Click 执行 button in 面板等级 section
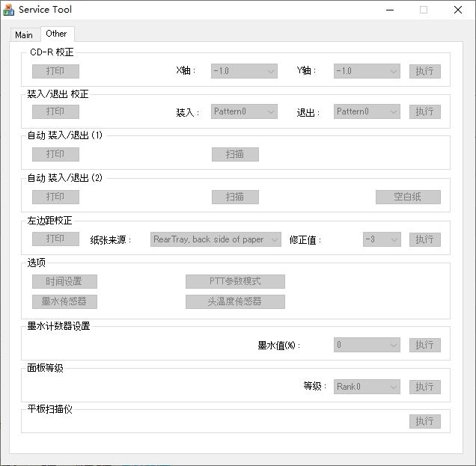The image size is (476, 466). [x=424, y=387]
